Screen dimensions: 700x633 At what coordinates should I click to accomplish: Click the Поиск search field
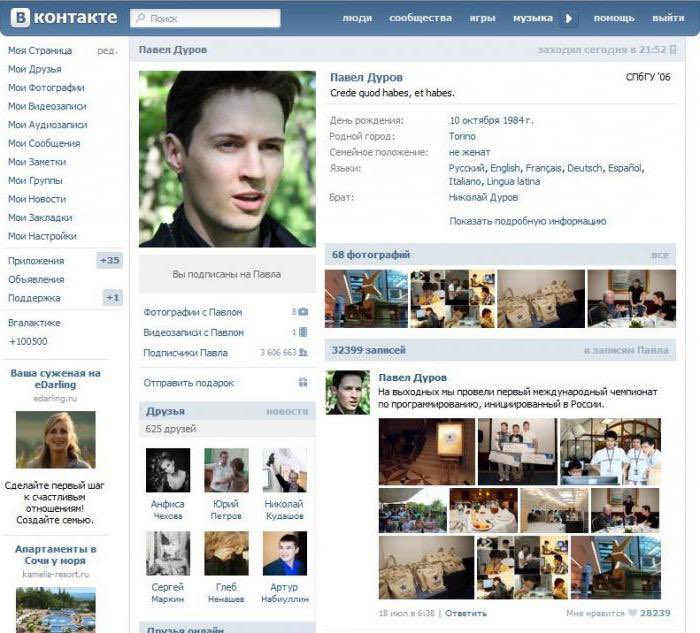click(x=205, y=18)
